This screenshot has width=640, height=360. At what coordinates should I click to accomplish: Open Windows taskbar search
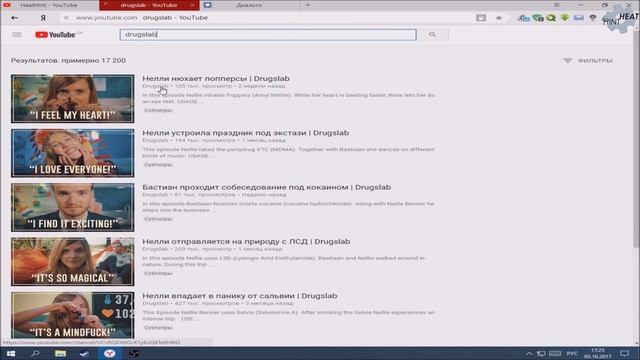point(35,353)
